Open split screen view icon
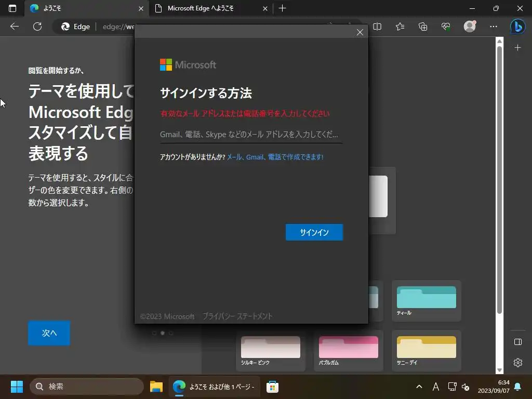 pos(377,26)
